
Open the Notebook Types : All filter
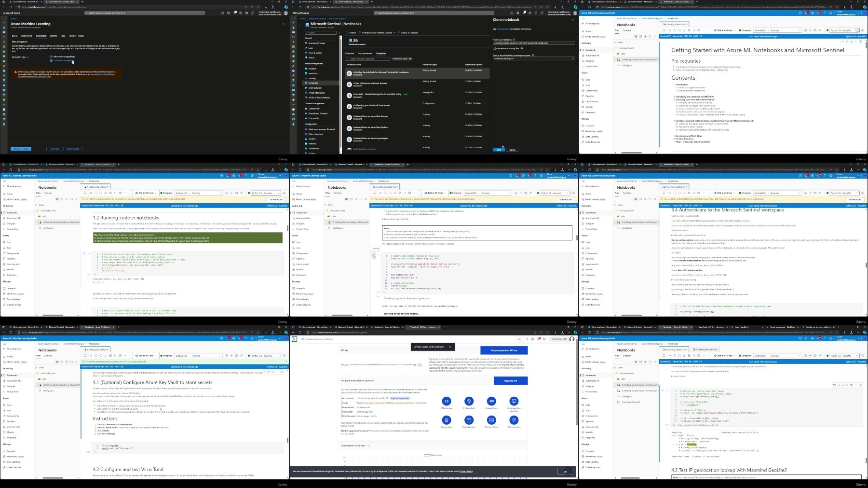pos(402,59)
